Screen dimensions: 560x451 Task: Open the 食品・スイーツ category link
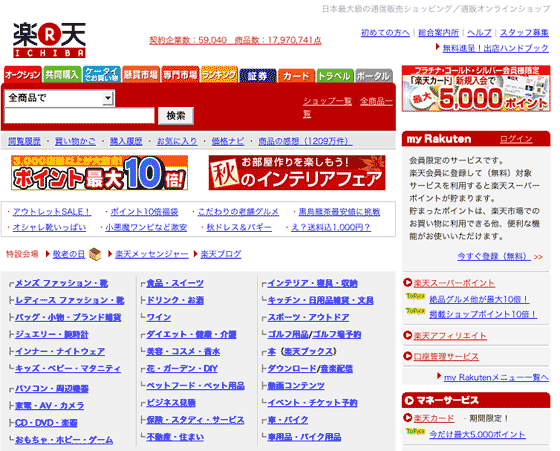pyautogui.click(x=175, y=284)
